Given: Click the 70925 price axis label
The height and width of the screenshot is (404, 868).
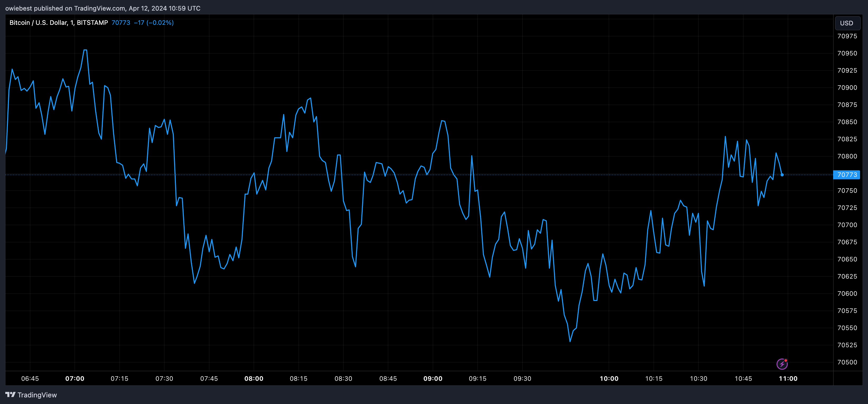Looking at the screenshot, I should coord(847,71).
